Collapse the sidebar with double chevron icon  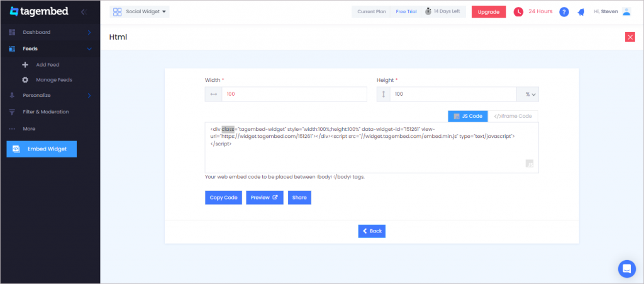84,12
